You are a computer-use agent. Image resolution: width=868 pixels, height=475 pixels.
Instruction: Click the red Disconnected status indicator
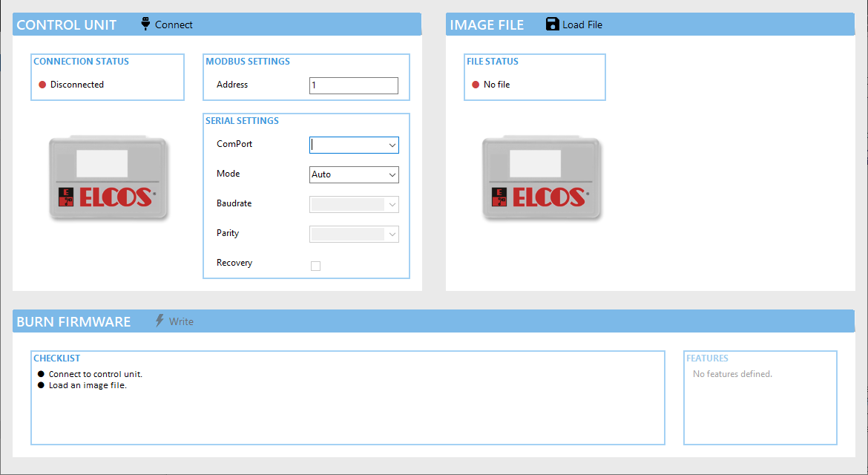click(x=42, y=85)
